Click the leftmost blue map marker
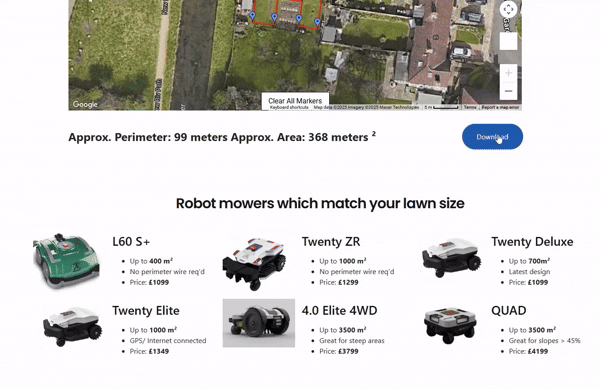Screen dimensions: 600x389 point(252,15)
